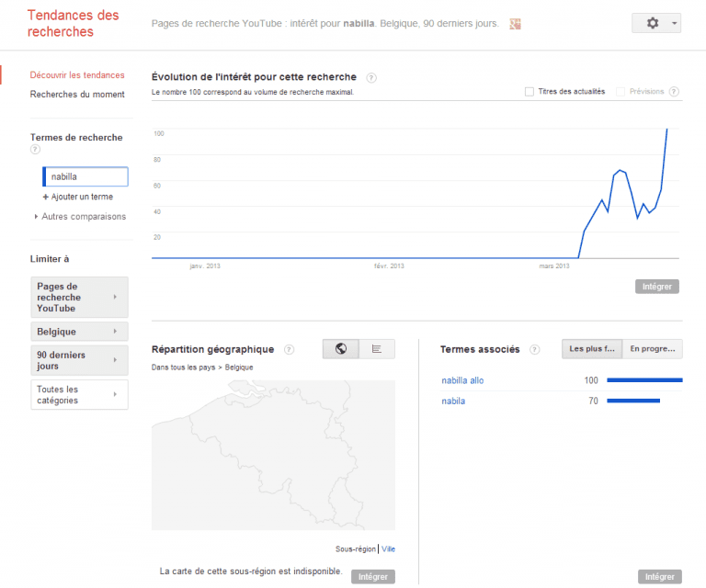Toggle the Prévisions checkbox

tap(621, 92)
